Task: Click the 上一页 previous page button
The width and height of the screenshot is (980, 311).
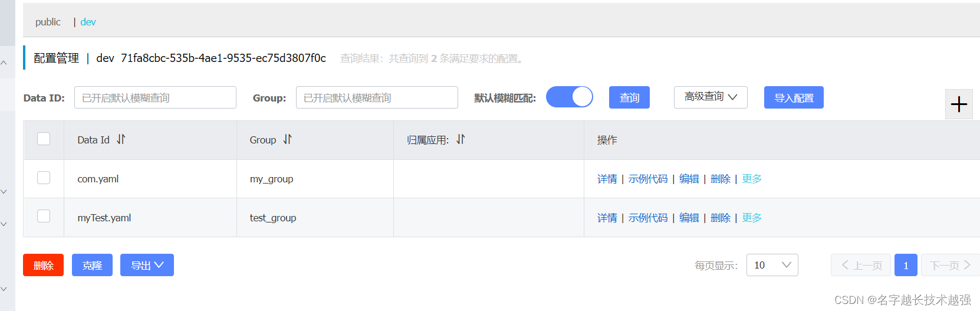Action: (861, 265)
